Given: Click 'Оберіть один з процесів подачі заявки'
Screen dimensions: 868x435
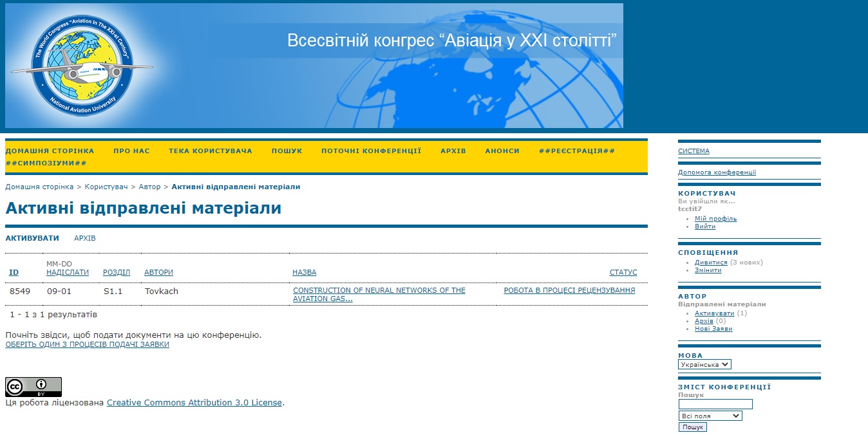Looking at the screenshot, I should (x=88, y=344).
